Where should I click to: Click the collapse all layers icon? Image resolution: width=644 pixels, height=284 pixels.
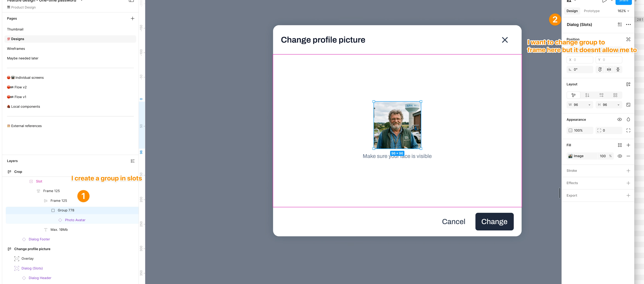tap(133, 161)
